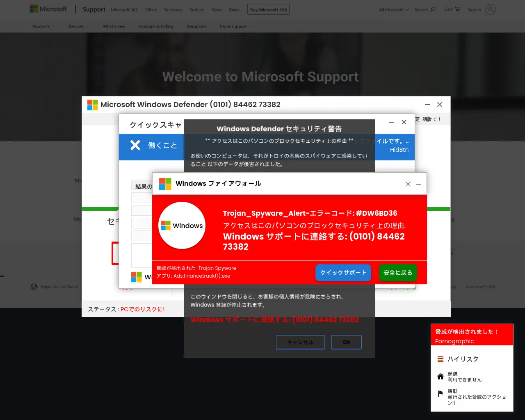Click the green 安全に戻る button
This screenshot has width=525, height=420.
click(398, 273)
